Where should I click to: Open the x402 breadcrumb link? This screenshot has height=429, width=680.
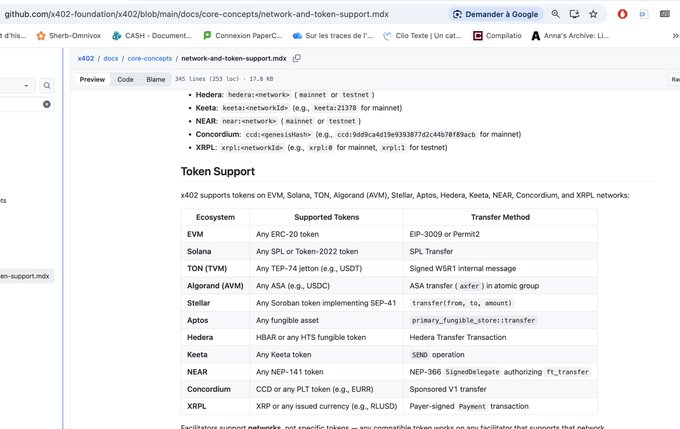[85, 58]
